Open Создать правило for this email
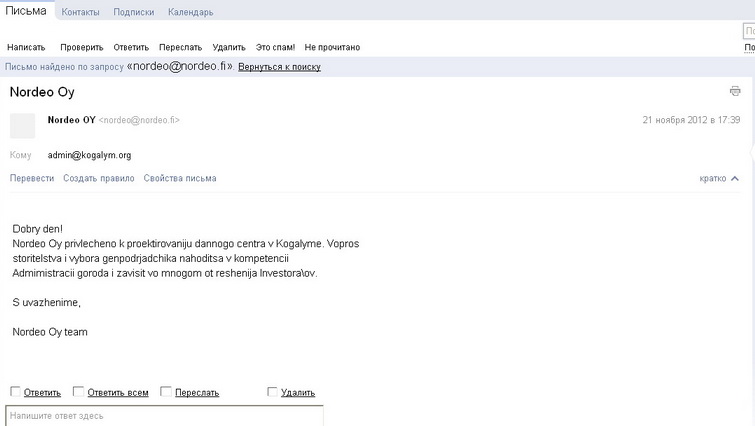The width and height of the screenshot is (755, 426). click(x=98, y=178)
